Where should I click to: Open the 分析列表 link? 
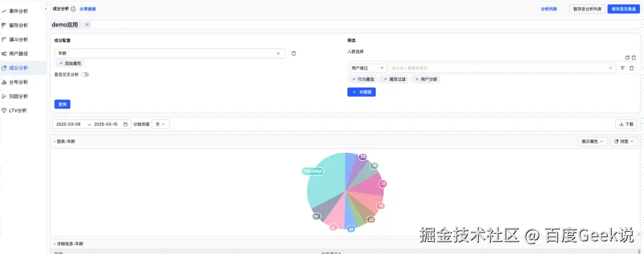[x=549, y=9]
